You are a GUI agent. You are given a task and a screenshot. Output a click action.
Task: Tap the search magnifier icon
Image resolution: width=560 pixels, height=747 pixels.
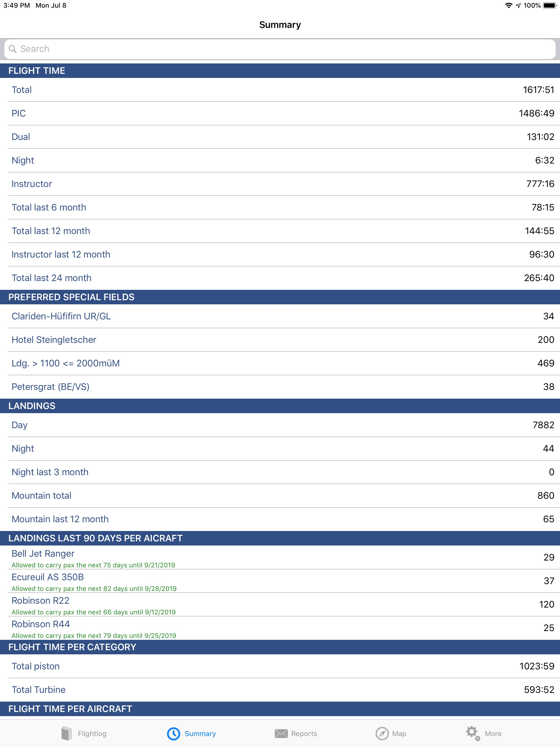pyautogui.click(x=13, y=49)
